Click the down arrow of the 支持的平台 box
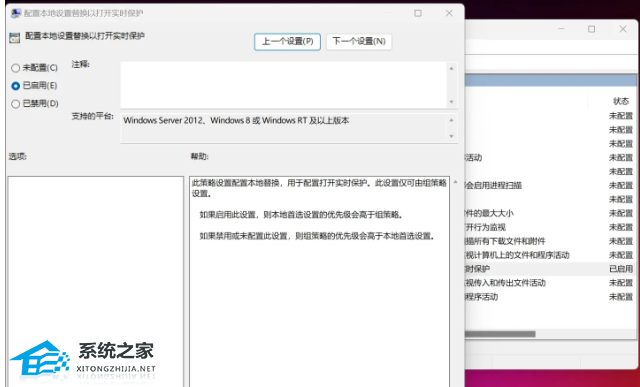 click(451, 136)
